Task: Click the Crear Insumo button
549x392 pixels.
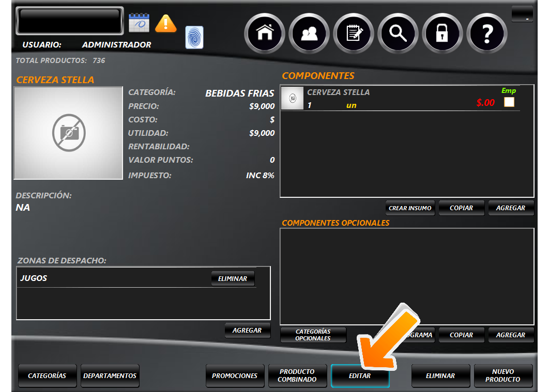Action: pos(410,208)
